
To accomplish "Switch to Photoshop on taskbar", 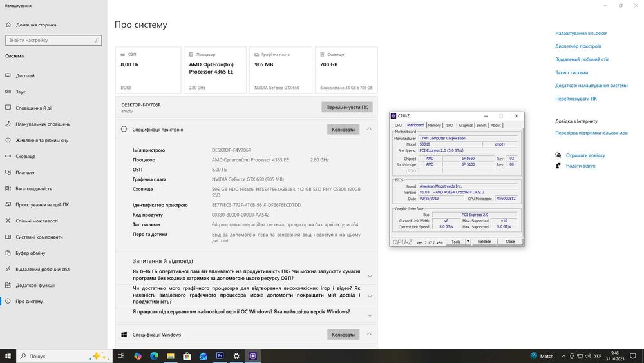I will [x=220, y=356].
